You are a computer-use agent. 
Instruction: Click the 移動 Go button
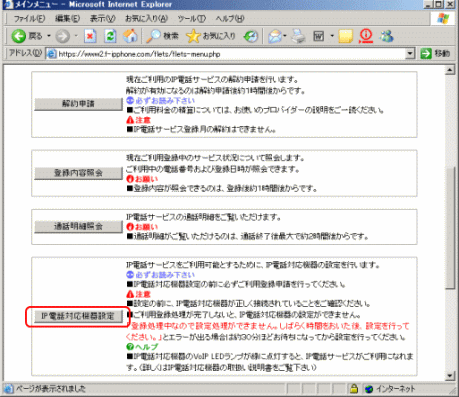pos(435,54)
